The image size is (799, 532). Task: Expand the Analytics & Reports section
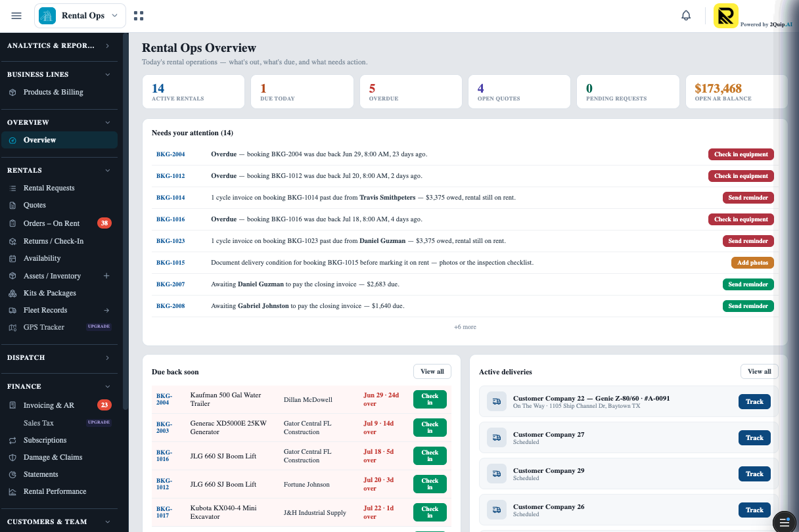(59, 46)
